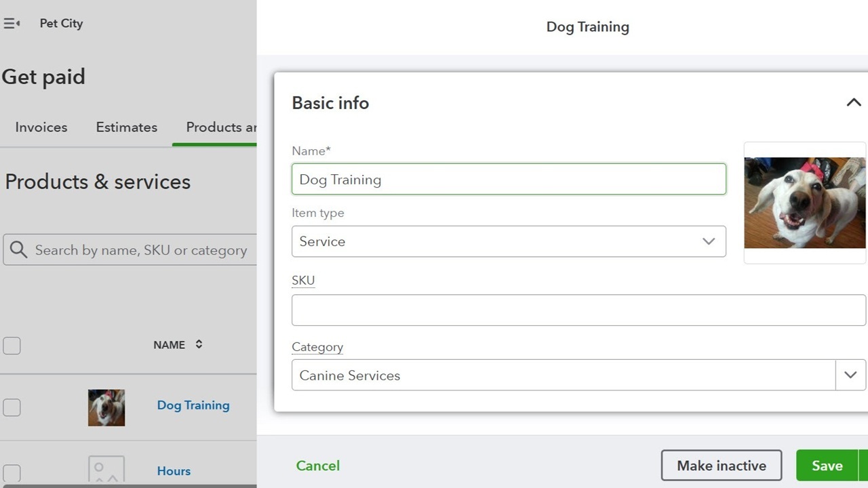Open the Estimates tab
The image size is (868, 488).
127,127
